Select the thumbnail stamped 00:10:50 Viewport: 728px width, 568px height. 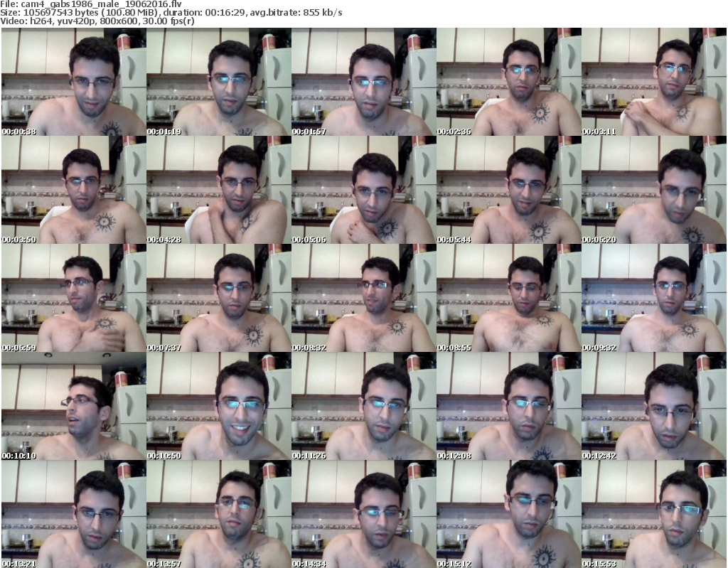[219, 406]
